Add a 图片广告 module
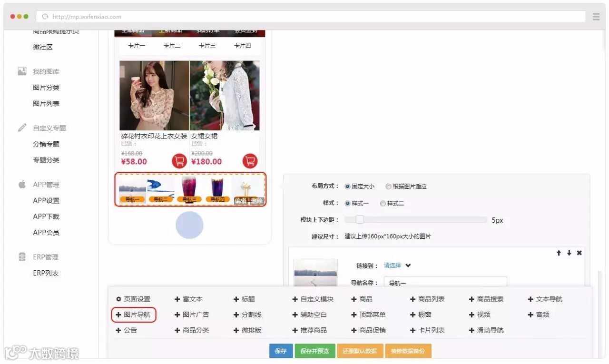609x364 pixels. [x=192, y=315]
